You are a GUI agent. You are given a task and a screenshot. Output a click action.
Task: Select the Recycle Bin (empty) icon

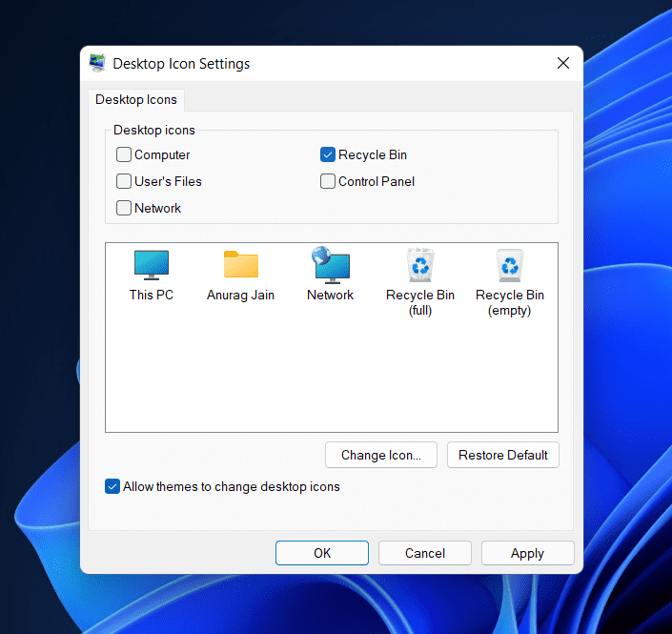coord(510,265)
